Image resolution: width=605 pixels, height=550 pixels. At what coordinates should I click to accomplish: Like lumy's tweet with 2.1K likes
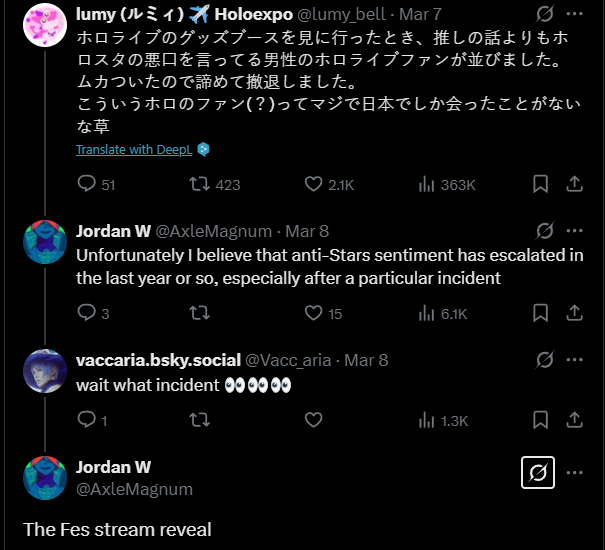point(314,184)
